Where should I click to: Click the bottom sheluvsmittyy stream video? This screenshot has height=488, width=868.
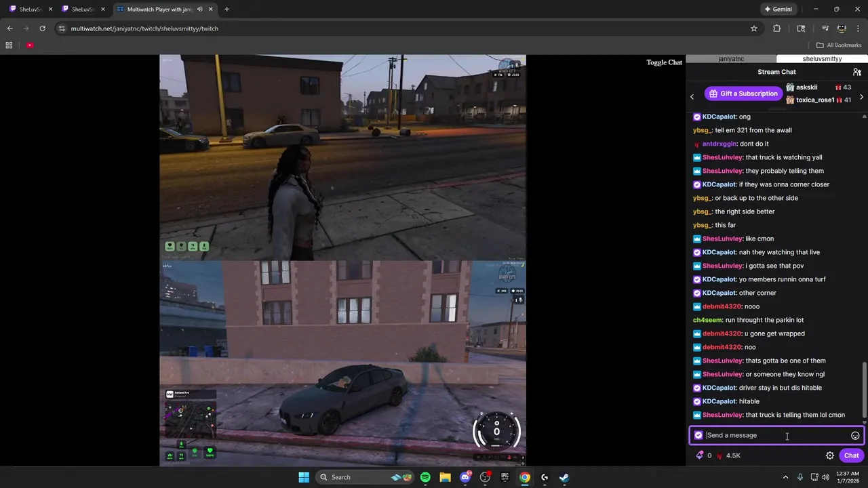point(342,363)
